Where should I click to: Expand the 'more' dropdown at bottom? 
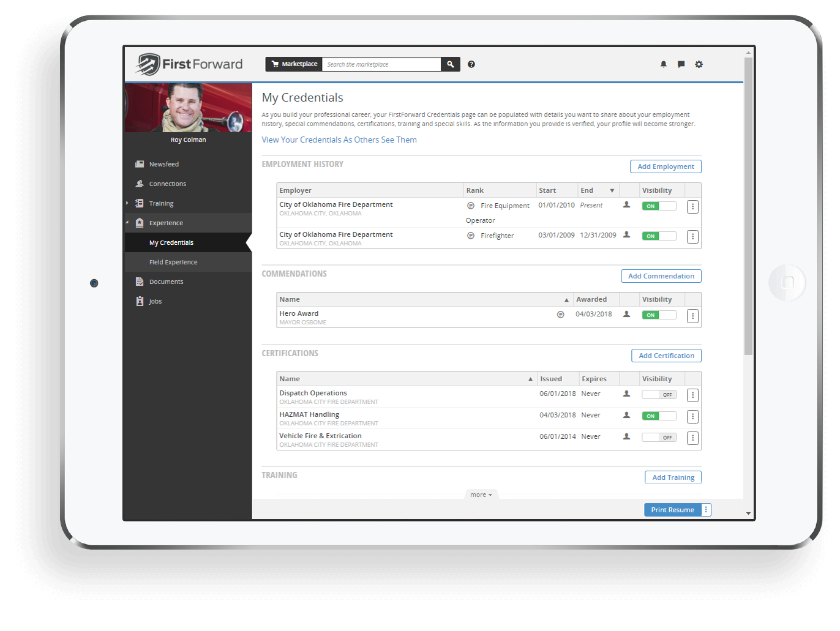click(481, 495)
